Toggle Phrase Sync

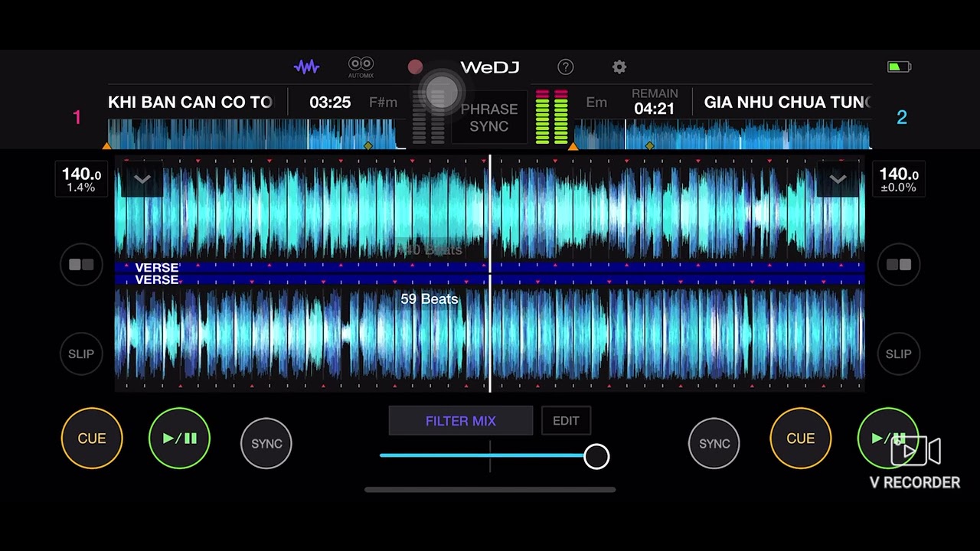(488, 117)
